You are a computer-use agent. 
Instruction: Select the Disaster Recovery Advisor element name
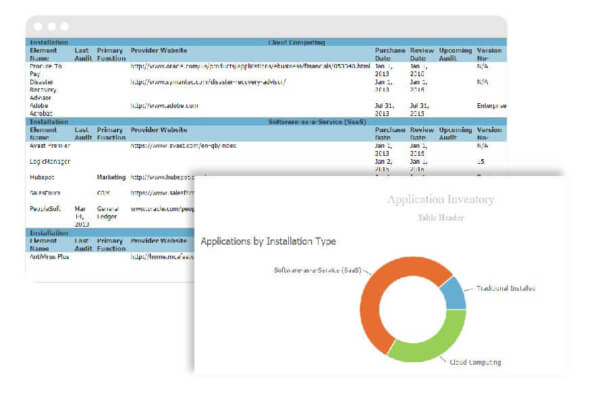click(43, 90)
